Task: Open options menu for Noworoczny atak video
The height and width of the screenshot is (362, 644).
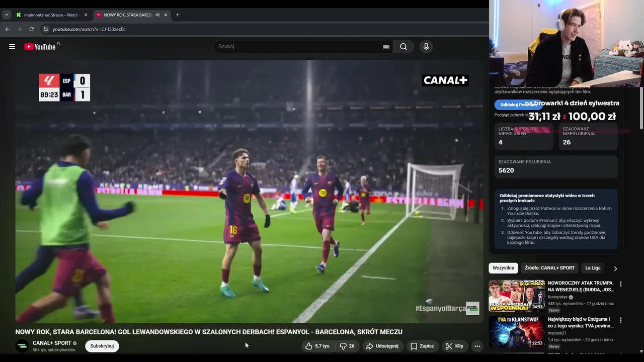Action: [x=620, y=284]
